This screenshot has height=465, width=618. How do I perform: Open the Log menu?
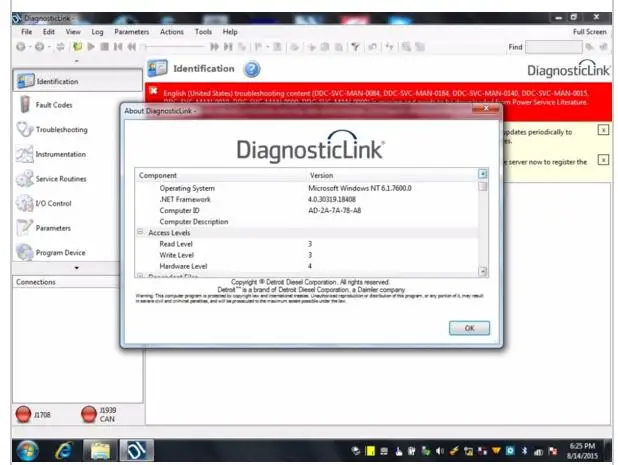pyautogui.click(x=97, y=32)
